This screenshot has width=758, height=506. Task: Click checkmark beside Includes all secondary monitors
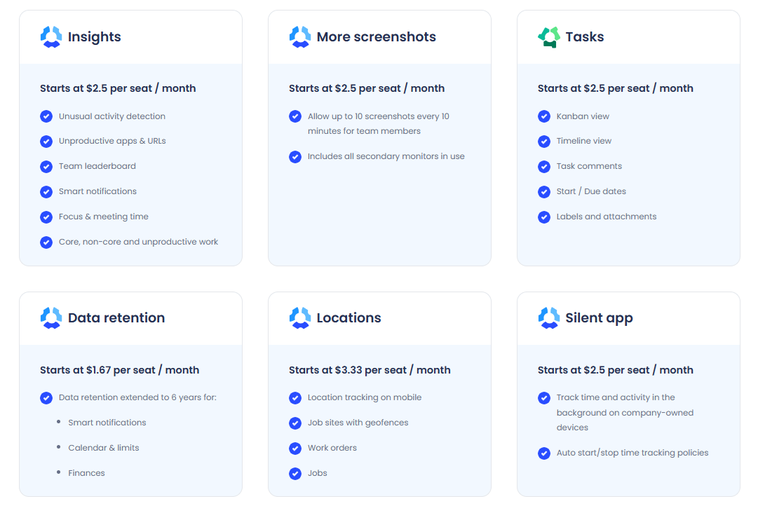[x=295, y=157]
